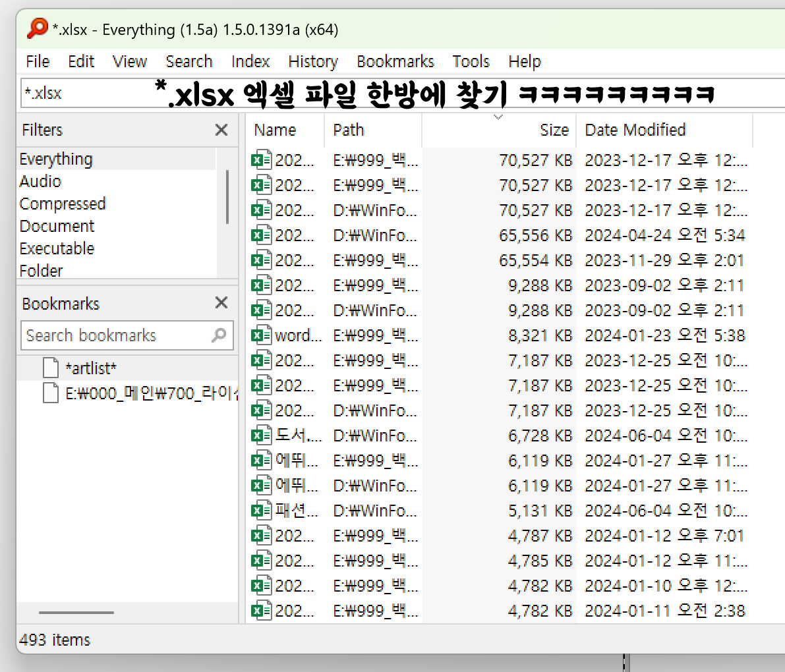785x672 pixels.
Task: Click Excel icon of 6,728 KB file's neighbor 6,119 KB E: drive file
Action: pyautogui.click(x=261, y=461)
